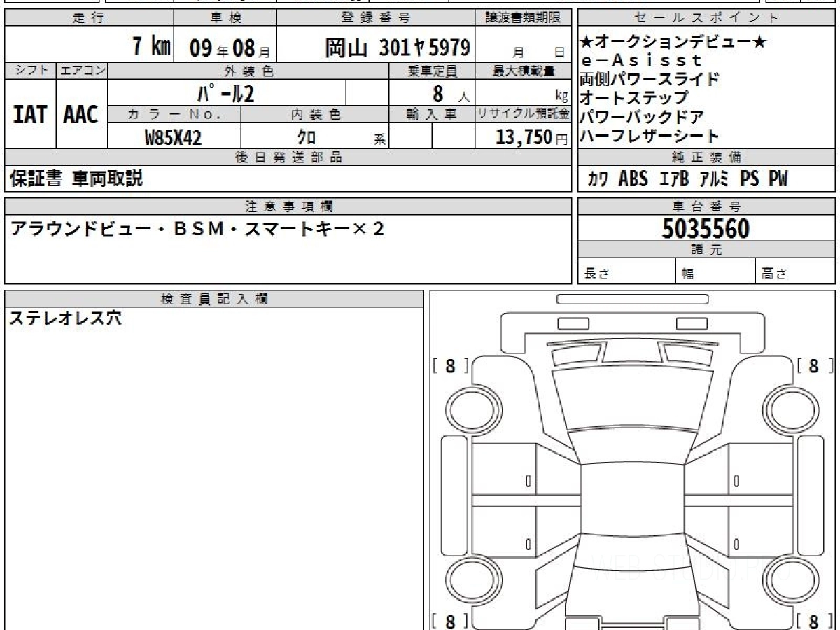Click the top-left [8] tire marker
This screenshot has width=840, height=630.
[x=450, y=366]
